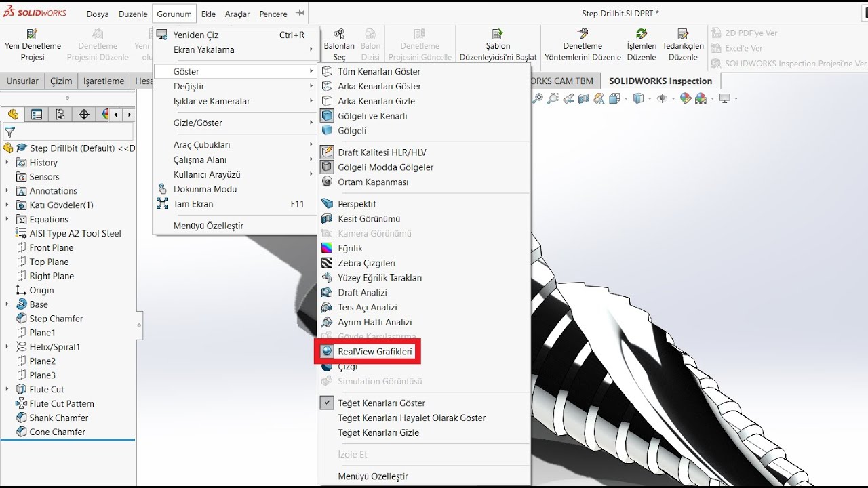
Task: Click the Ekle menu
Action: pyautogui.click(x=208, y=14)
